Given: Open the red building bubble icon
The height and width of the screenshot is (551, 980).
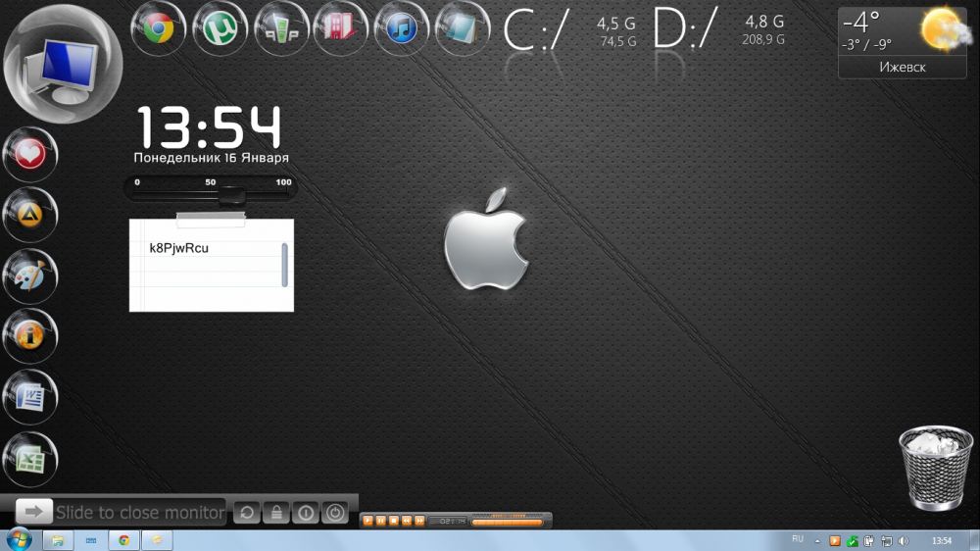Looking at the screenshot, I should (341, 28).
